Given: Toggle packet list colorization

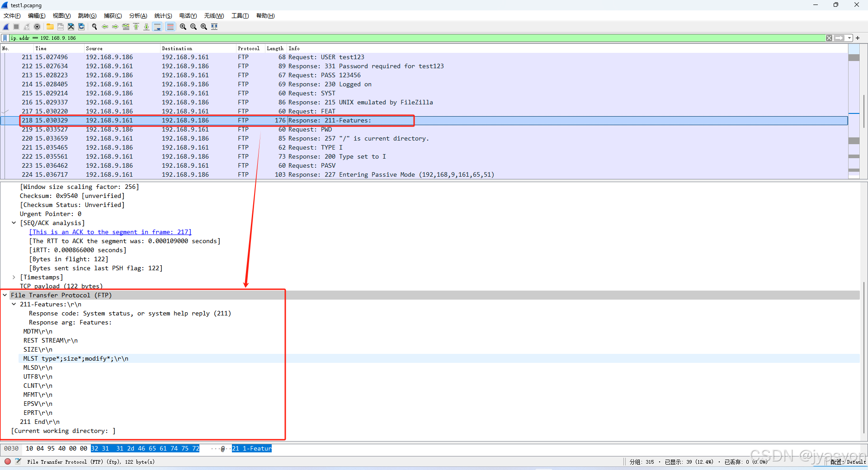Looking at the screenshot, I should point(170,27).
